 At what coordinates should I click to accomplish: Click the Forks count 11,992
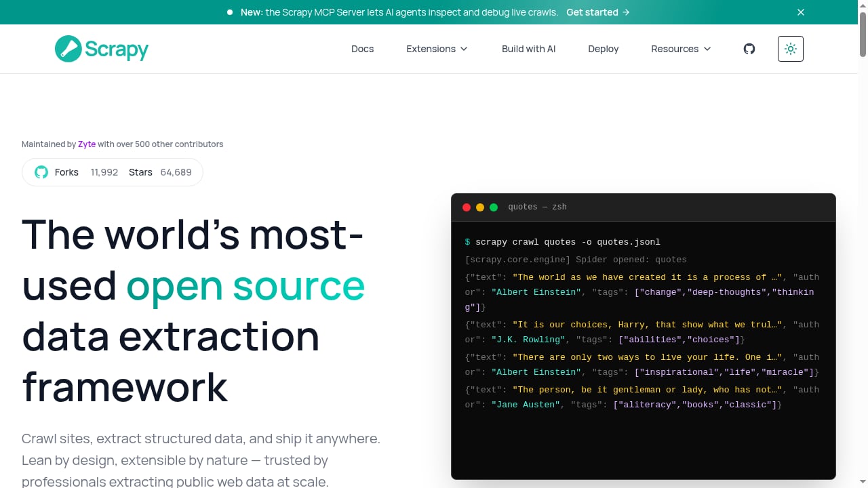104,172
